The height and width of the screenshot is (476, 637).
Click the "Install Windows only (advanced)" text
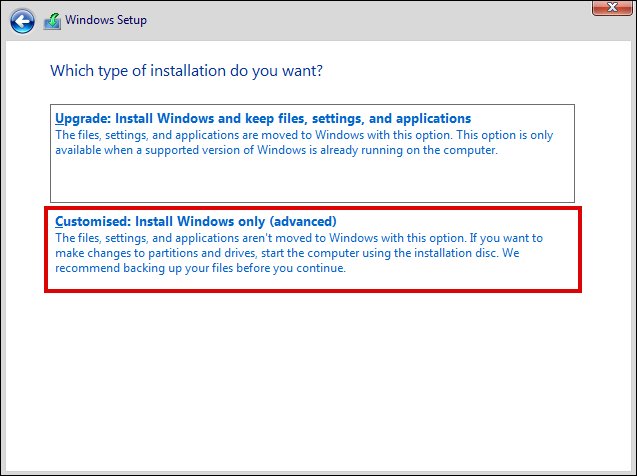pyautogui.click(x=236, y=221)
